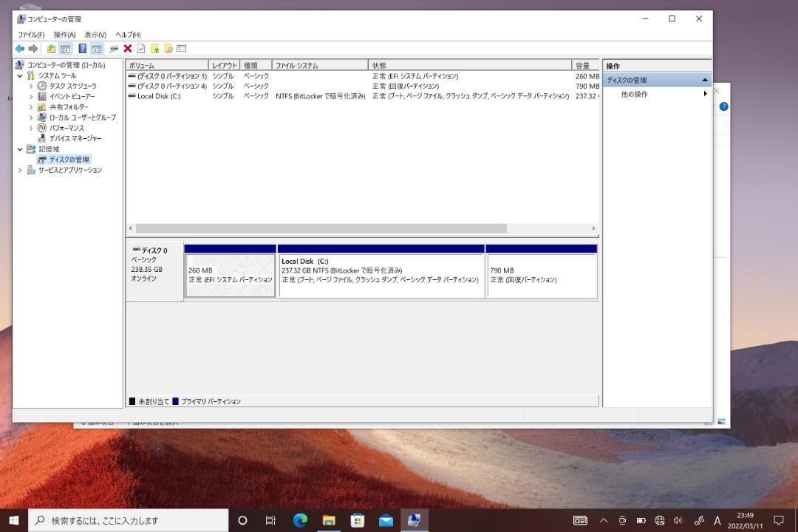Expand the サービスとアプリケーション node
Image resolution: width=798 pixels, height=532 pixels.
click(20, 170)
